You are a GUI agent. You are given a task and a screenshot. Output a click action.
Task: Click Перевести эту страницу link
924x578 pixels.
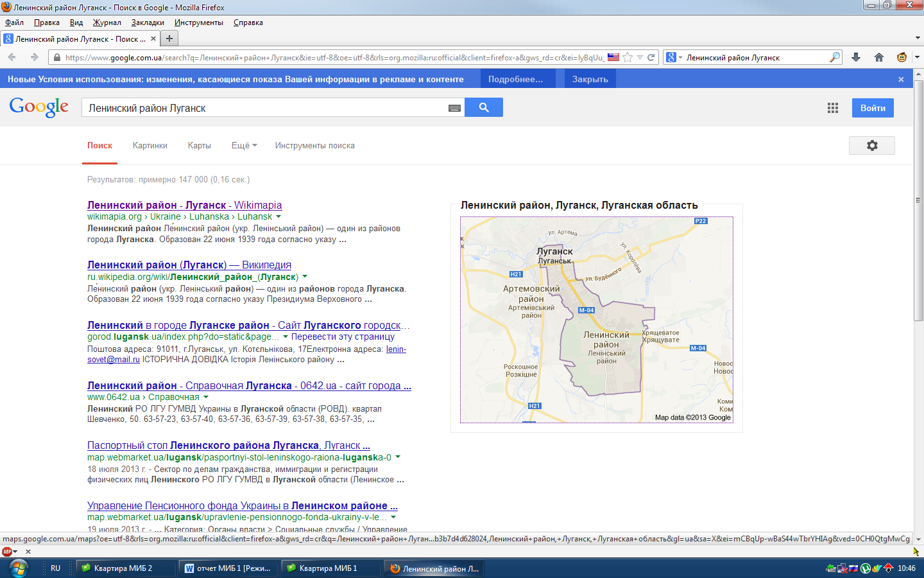pyautogui.click(x=343, y=337)
